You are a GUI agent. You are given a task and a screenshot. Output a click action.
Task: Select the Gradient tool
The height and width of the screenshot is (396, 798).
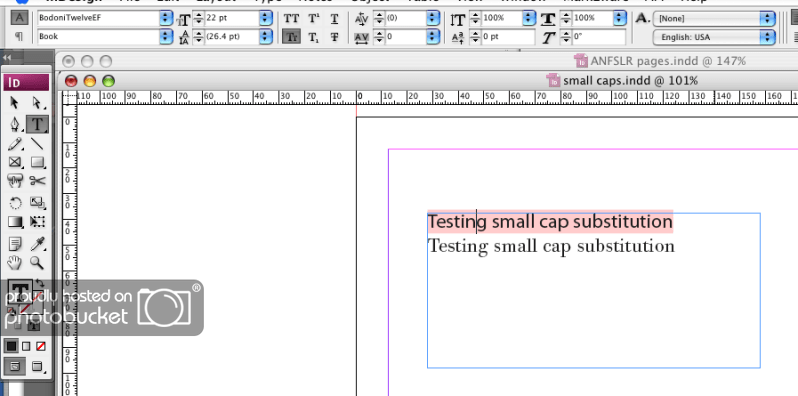coord(14,222)
